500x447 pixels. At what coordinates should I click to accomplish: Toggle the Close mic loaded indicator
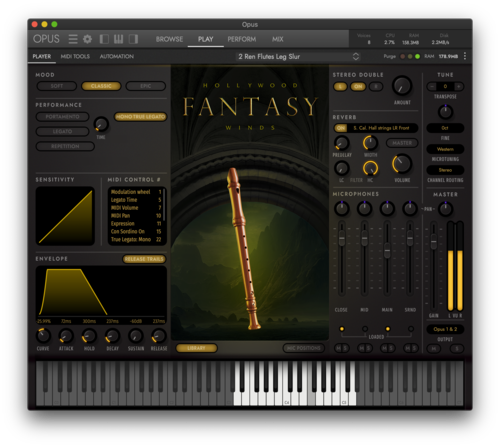coord(342,329)
